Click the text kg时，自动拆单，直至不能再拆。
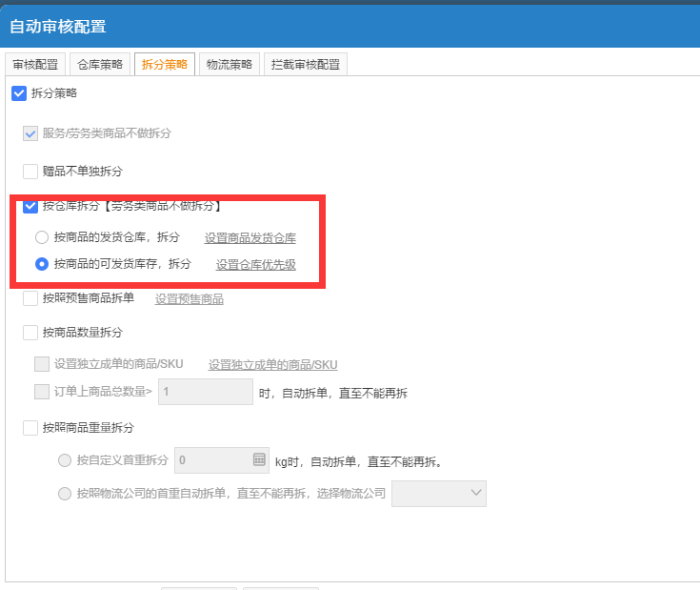The image size is (700, 590). tap(359, 461)
